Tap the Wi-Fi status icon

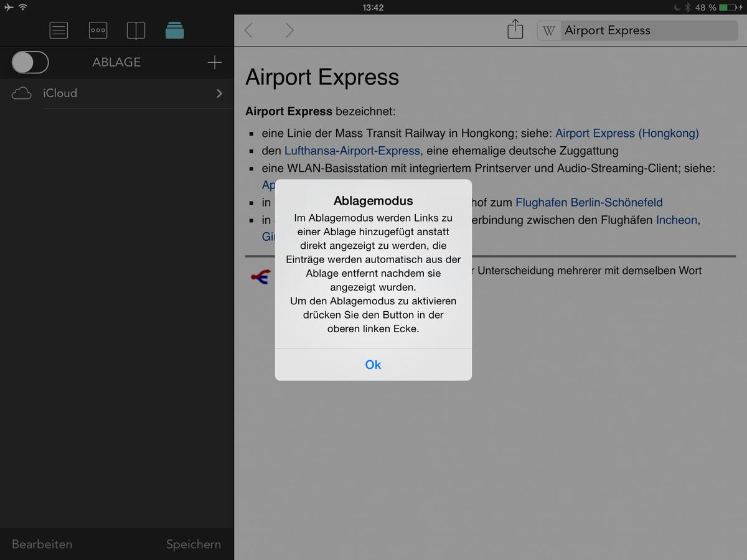(x=23, y=7)
